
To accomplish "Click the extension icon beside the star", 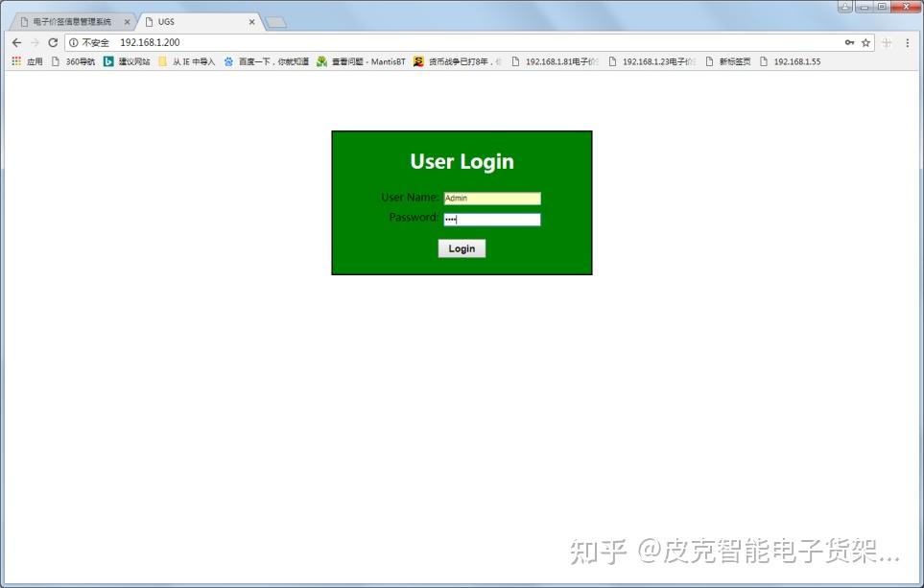I will tap(887, 42).
